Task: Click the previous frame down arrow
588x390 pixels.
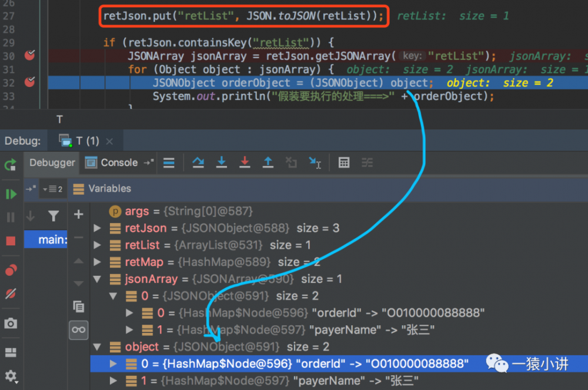Action: point(31,216)
